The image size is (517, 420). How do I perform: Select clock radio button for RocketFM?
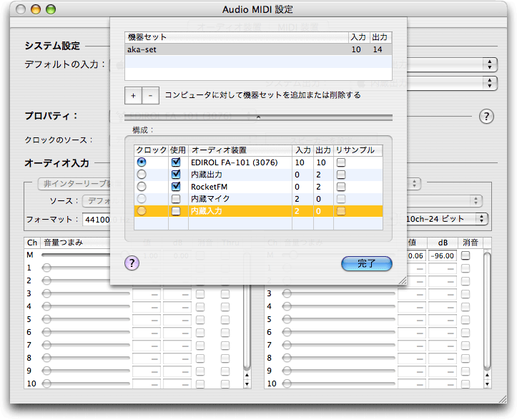point(142,187)
